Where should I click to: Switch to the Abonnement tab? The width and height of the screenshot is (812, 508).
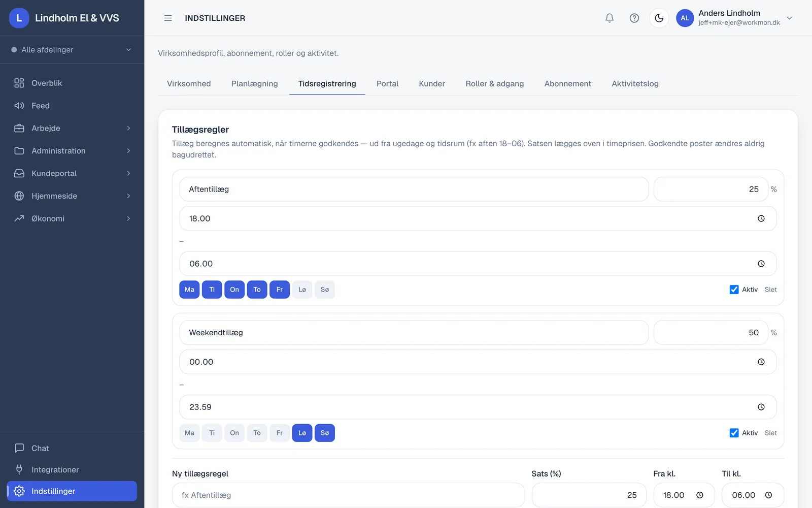(568, 84)
